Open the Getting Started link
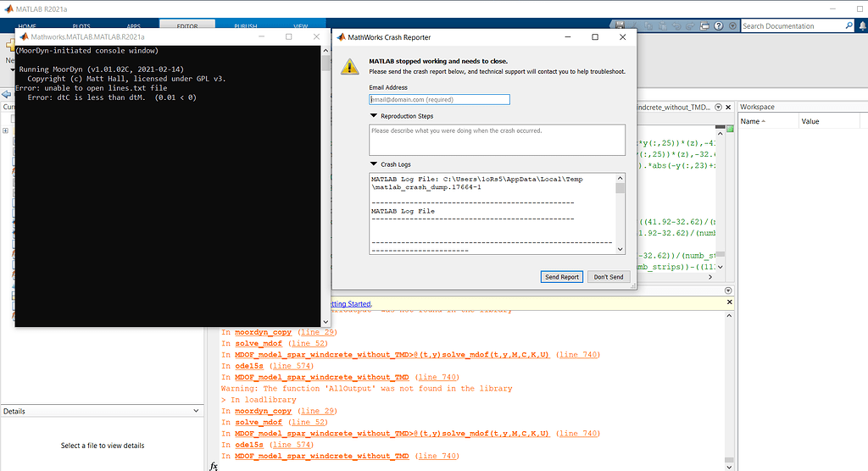 (351, 304)
